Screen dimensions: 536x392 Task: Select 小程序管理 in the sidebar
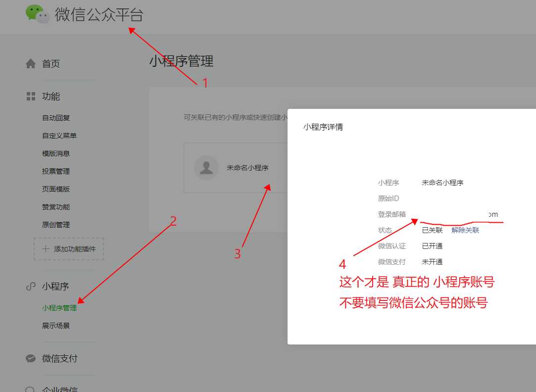[x=59, y=308]
